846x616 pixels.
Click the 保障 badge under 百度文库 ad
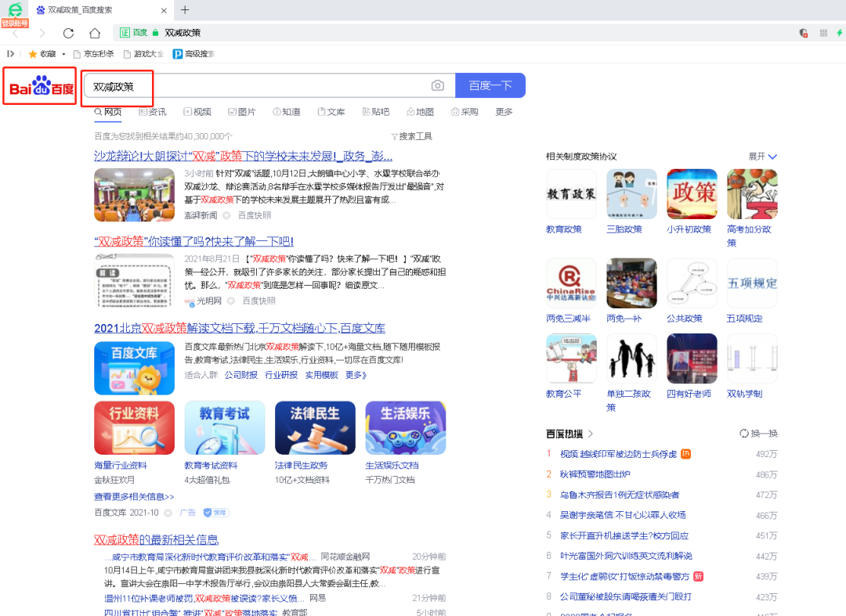216,513
